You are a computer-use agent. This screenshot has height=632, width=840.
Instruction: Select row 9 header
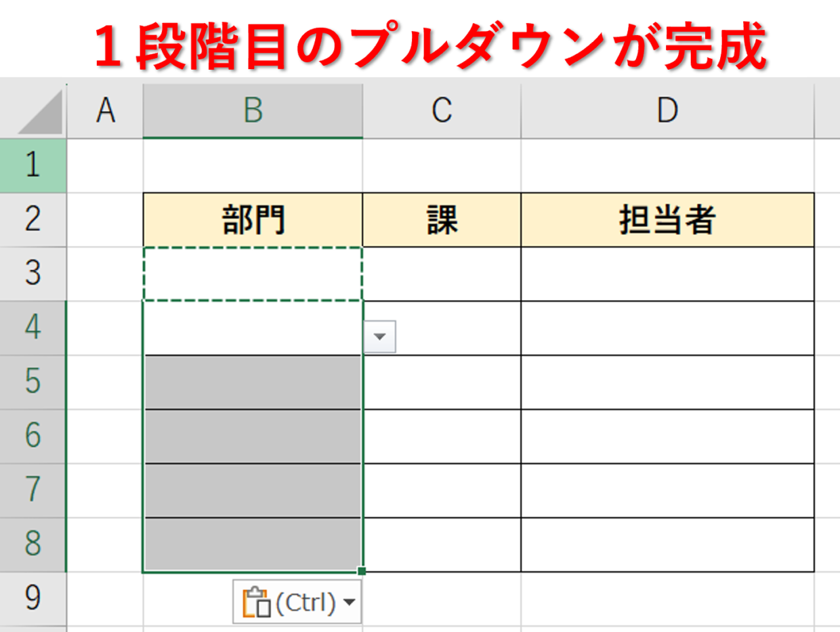pyautogui.click(x=33, y=599)
